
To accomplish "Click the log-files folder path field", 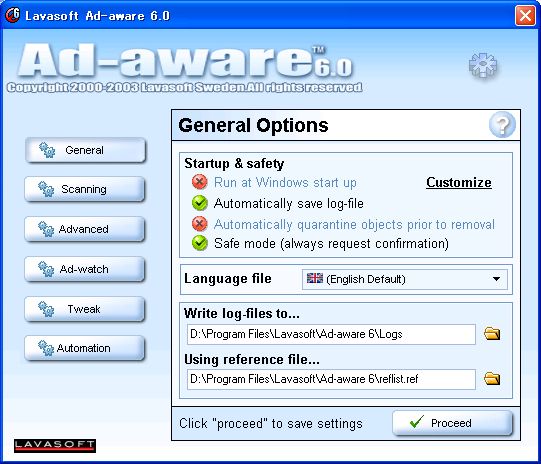I will click(331, 334).
